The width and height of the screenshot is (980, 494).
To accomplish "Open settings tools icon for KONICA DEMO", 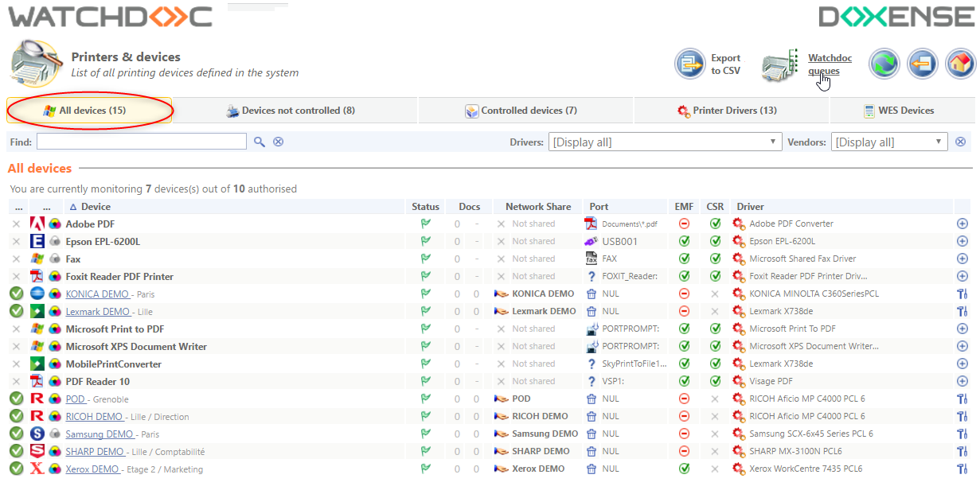I will click(962, 294).
